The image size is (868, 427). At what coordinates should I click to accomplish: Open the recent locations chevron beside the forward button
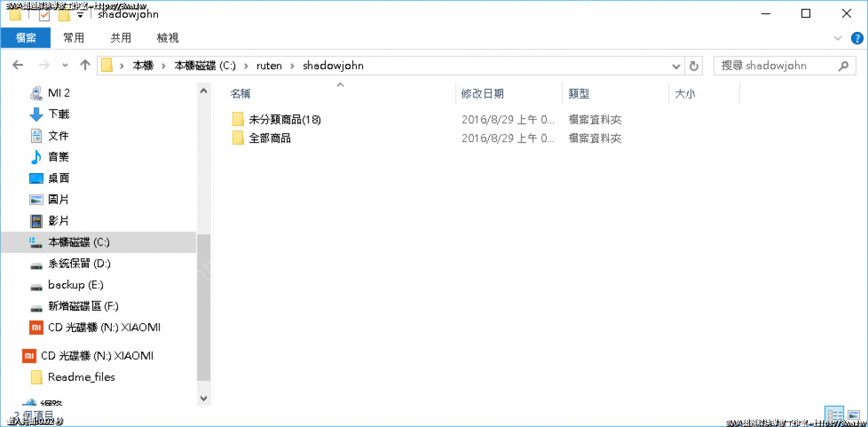coord(64,65)
